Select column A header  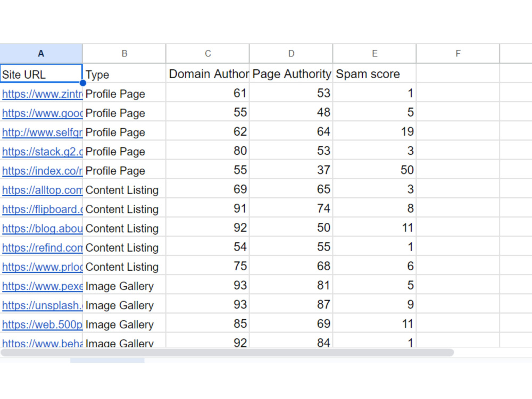(x=41, y=54)
